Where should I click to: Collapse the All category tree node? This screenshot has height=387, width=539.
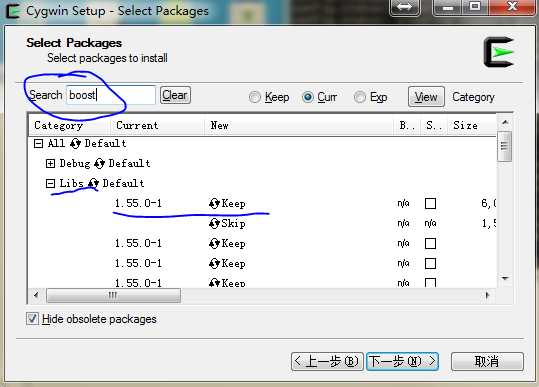tap(38, 143)
